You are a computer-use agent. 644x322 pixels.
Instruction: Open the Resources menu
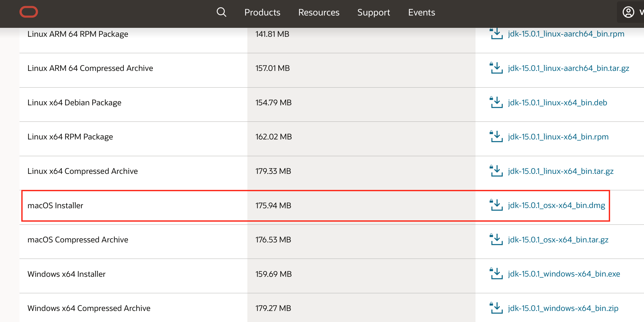[319, 12]
